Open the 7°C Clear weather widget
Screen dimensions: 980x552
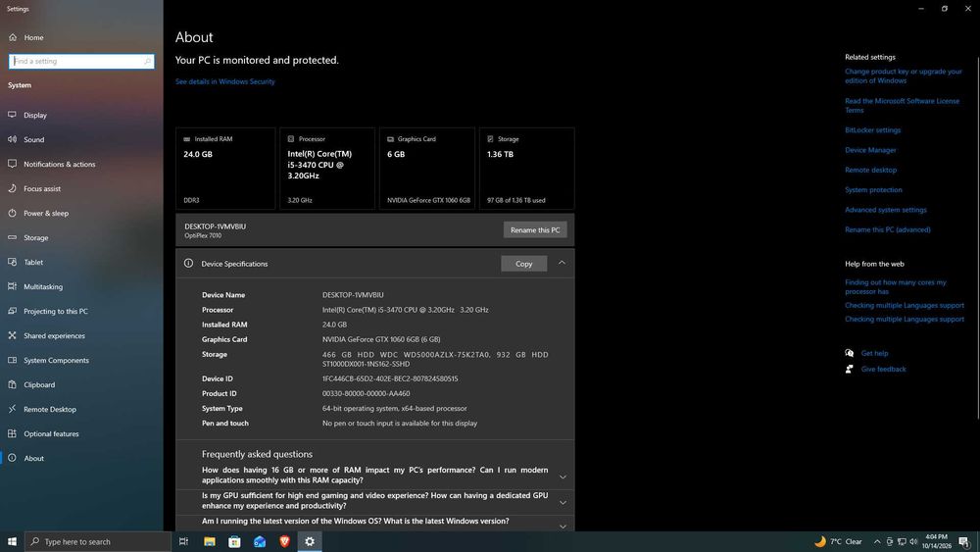(x=838, y=541)
